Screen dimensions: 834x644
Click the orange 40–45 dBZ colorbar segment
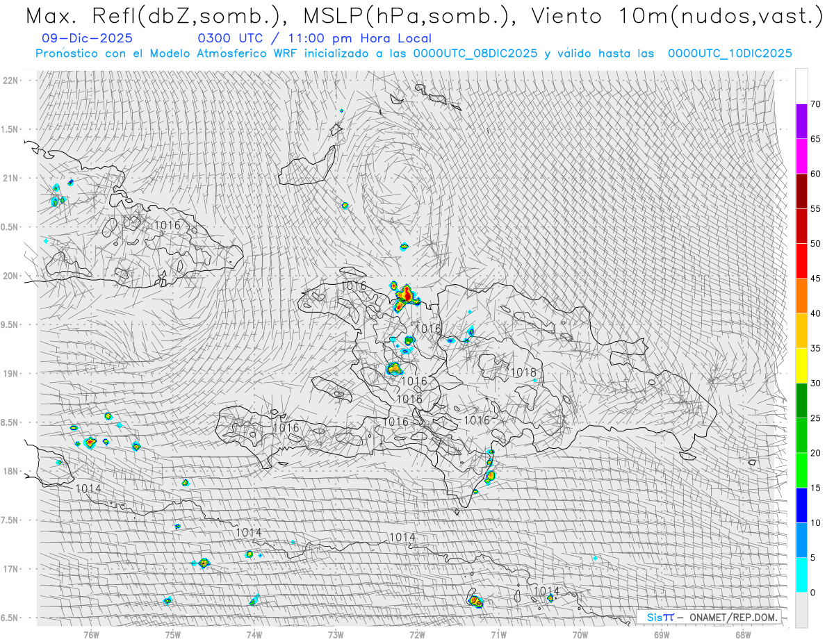coord(801,295)
